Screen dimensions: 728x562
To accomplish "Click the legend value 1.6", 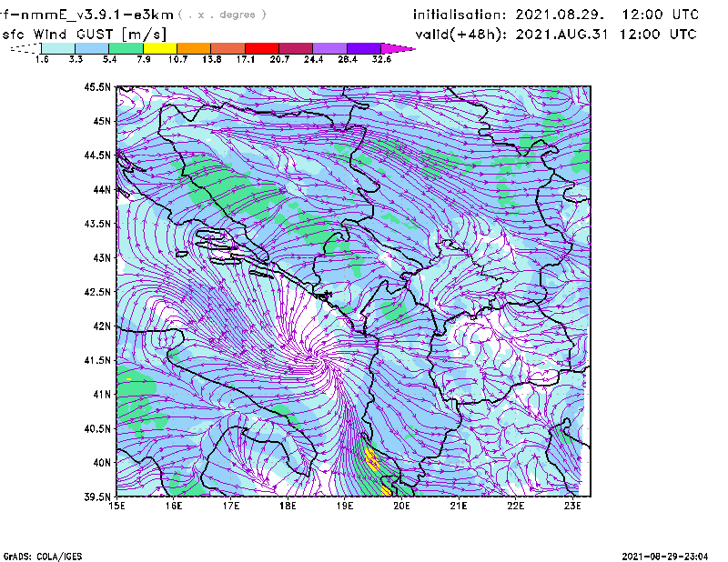I will 42,59.
